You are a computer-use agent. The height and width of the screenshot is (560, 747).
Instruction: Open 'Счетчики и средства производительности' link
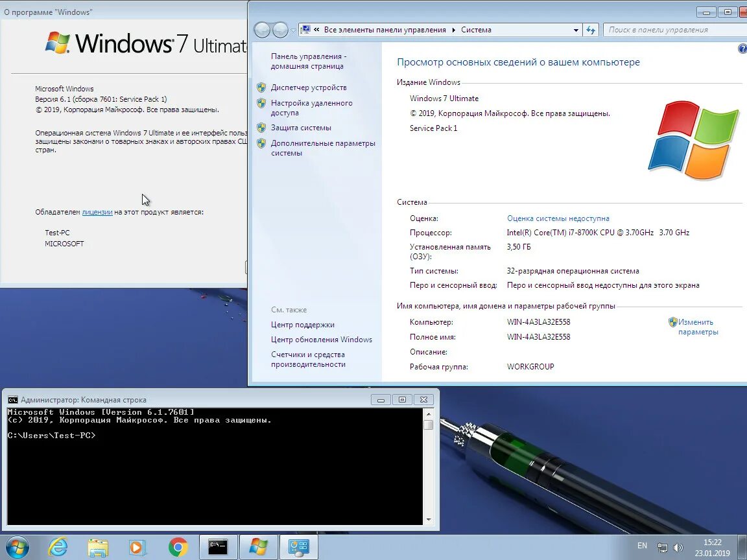click(x=308, y=360)
